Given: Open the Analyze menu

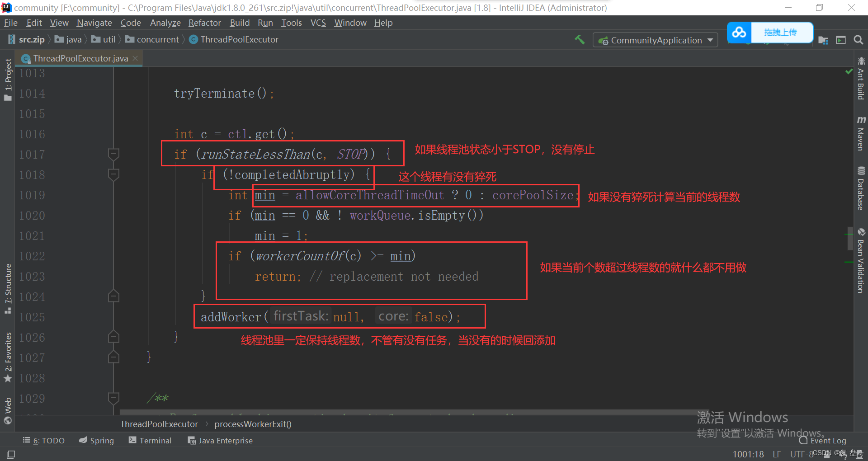Looking at the screenshot, I should [x=165, y=23].
